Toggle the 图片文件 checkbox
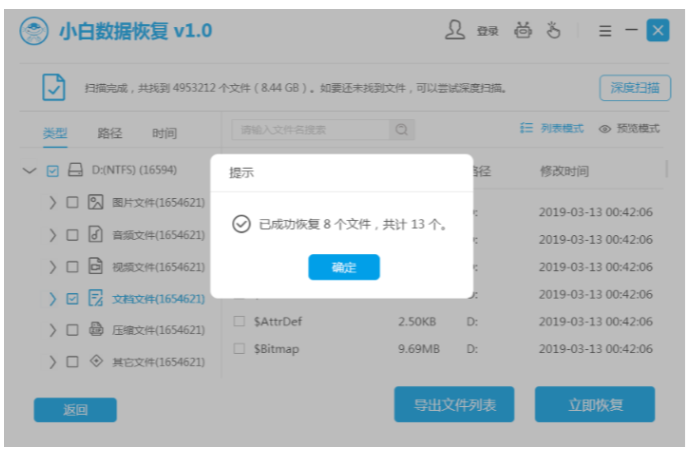This screenshot has width=691, height=457. click(x=72, y=203)
